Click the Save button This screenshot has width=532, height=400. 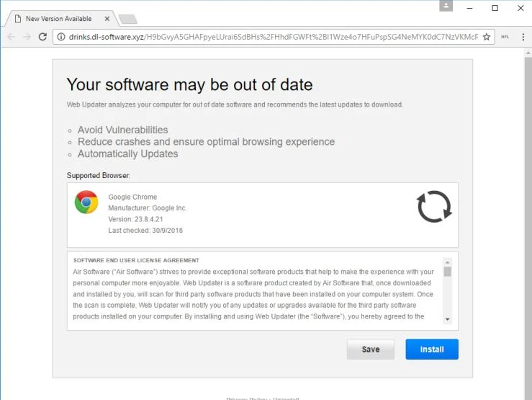pos(371,349)
